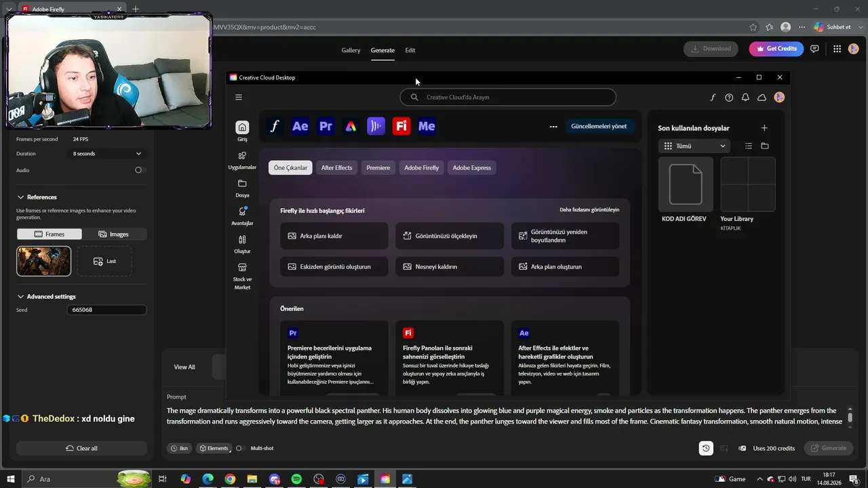Choose Arka plan oluşturun quick action

coord(565,266)
